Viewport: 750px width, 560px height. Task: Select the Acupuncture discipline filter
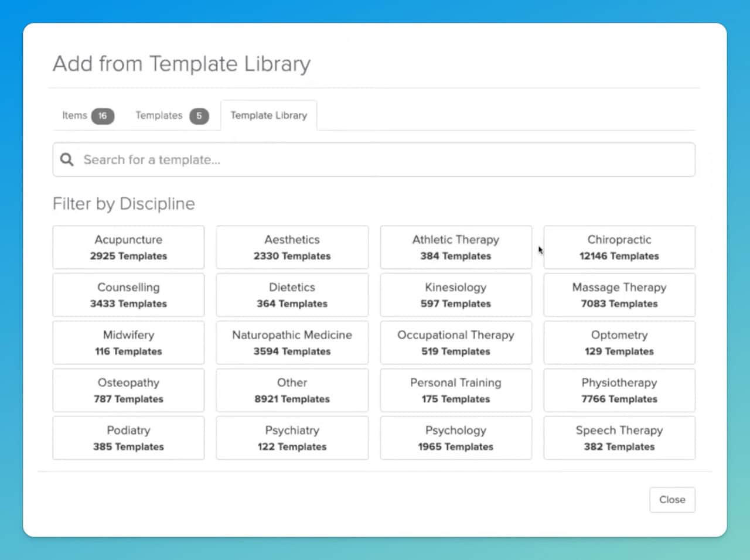tap(128, 247)
